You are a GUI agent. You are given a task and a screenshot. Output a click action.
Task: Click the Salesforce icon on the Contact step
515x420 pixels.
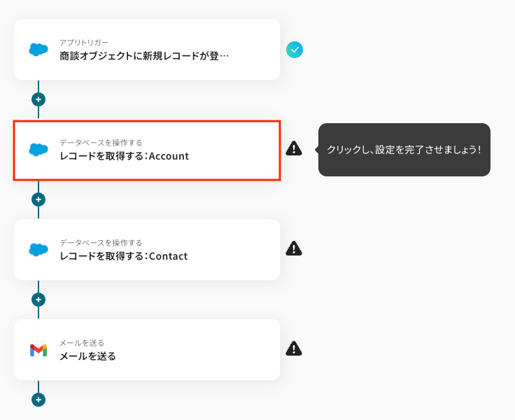[38, 250]
